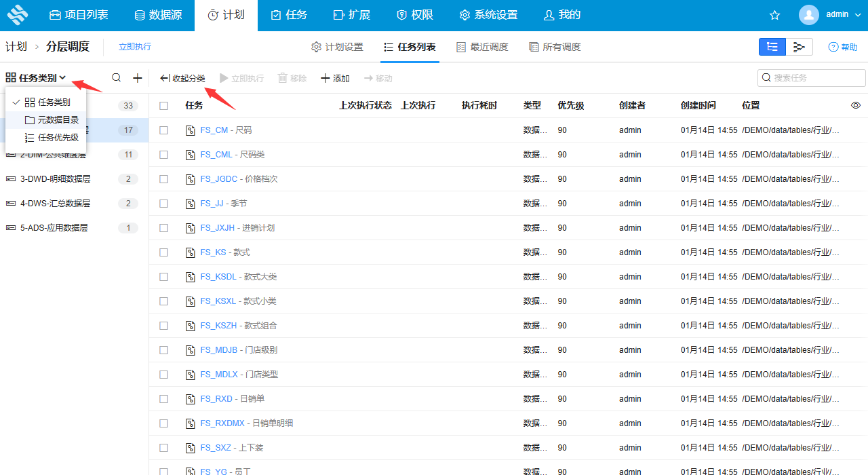Click the column visibility eye control
The image size is (868, 475).
coord(855,105)
